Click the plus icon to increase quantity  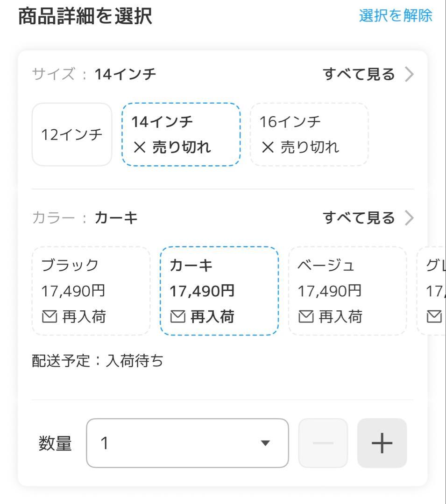[382, 443]
